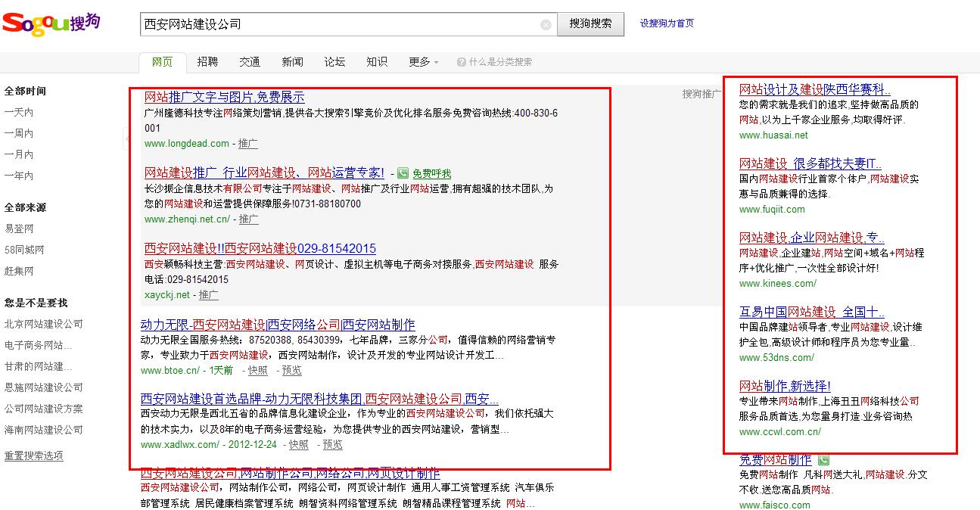Click the question mark icon beside 什么是分类搜索

(462, 62)
